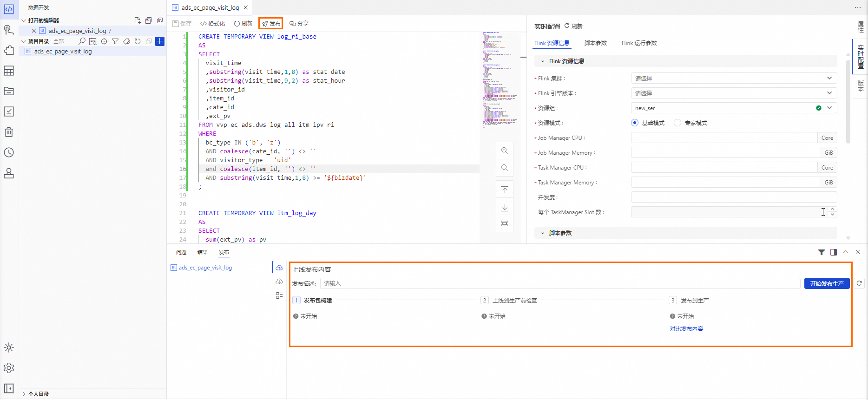The width and height of the screenshot is (868, 400).
Task: Click the refresh icon in 项目目录 toolbar
Action: (138, 41)
